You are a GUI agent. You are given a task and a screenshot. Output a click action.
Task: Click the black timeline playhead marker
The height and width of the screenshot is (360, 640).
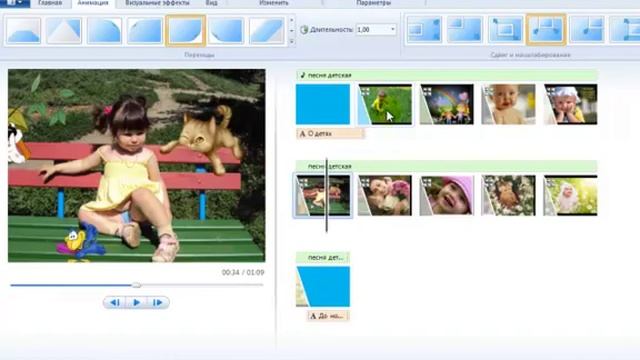(x=327, y=195)
